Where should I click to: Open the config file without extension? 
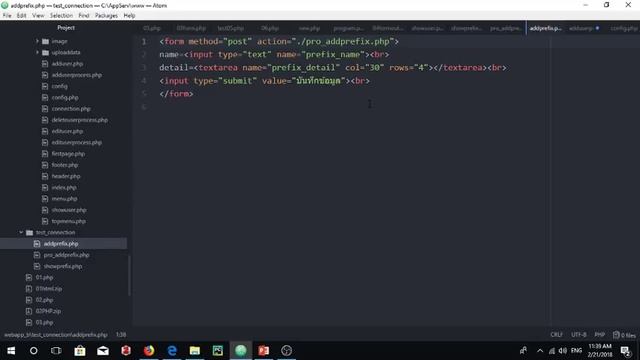[60, 86]
